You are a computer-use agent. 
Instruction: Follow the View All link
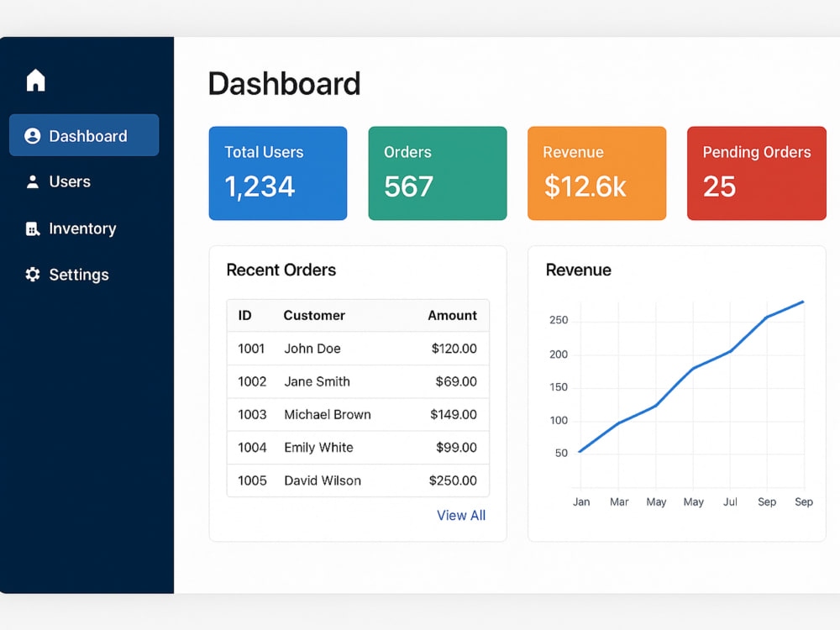coord(461,516)
